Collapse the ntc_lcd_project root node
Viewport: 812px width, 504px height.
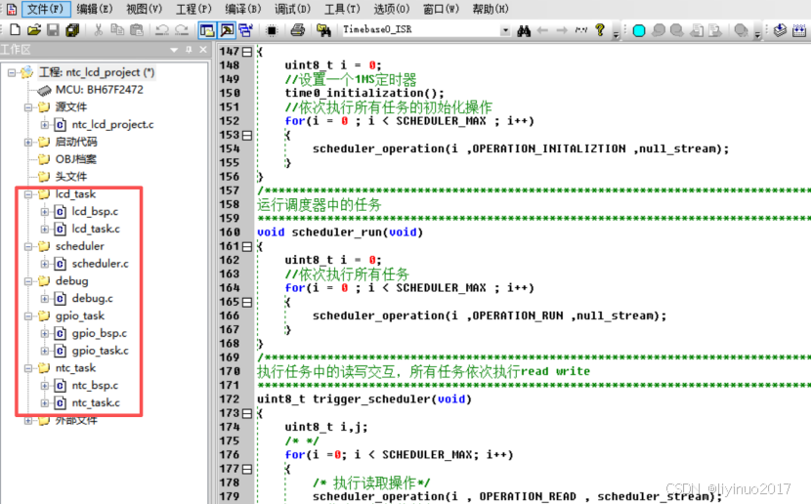(x=12, y=72)
